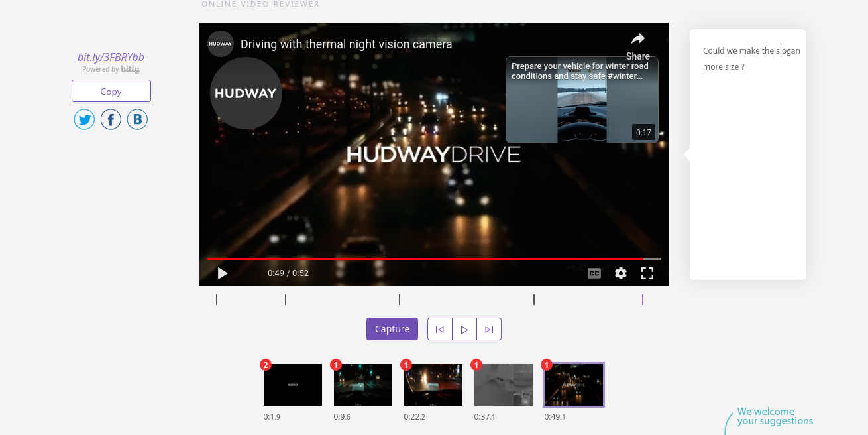The image size is (868, 435).
Task: Toggle closed captions (CC) in the player
Action: [x=594, y=273]
